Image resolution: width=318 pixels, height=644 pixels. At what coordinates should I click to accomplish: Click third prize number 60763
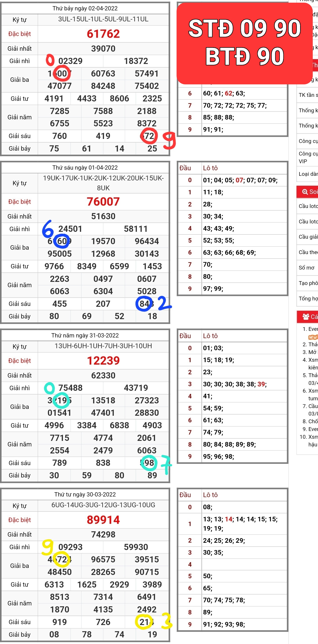pyautogui.click(x=103, y=73)
